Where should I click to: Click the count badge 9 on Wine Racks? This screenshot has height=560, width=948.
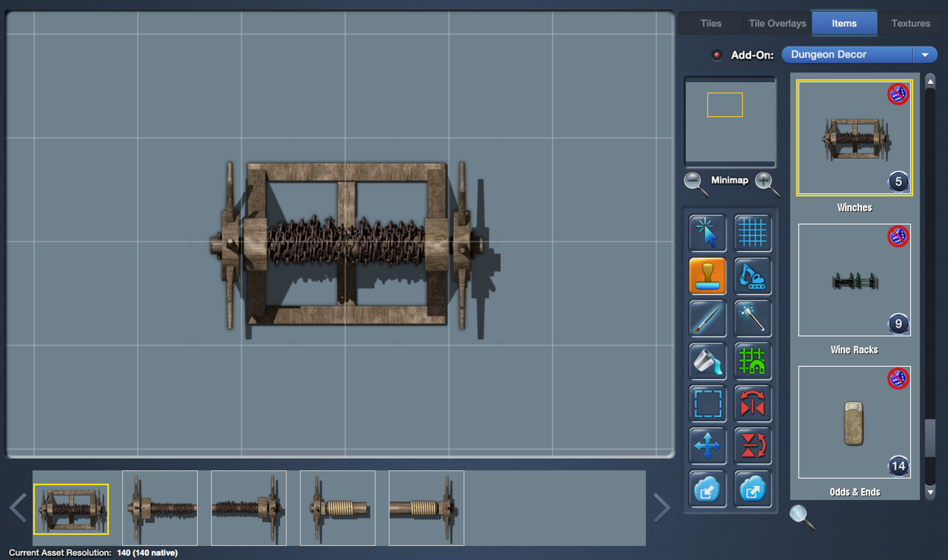[x=898, y=324]
